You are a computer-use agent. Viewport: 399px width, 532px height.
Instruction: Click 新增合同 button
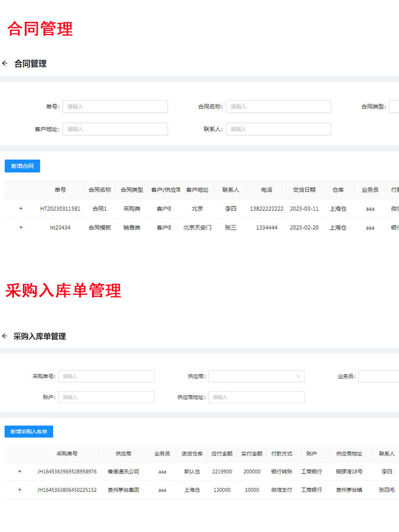click(x=22, y=166)
